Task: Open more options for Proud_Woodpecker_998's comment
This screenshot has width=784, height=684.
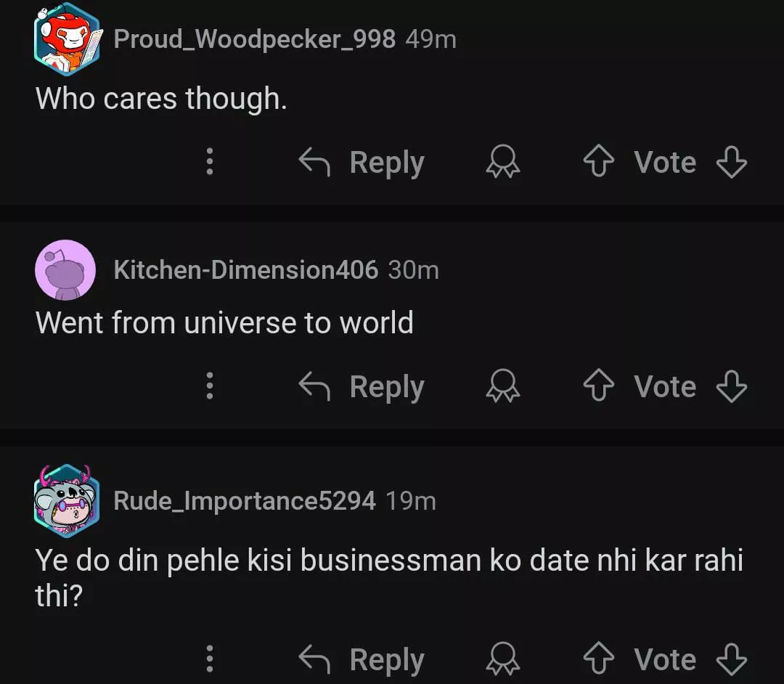Action: click(x=210, y=161)
